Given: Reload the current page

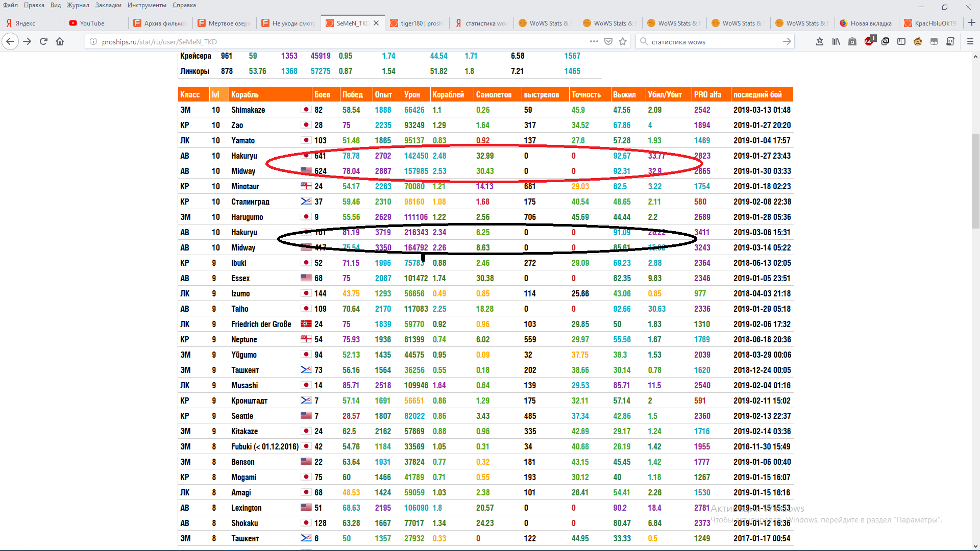Looking at the screenshot, I should [x=43, y=42].
